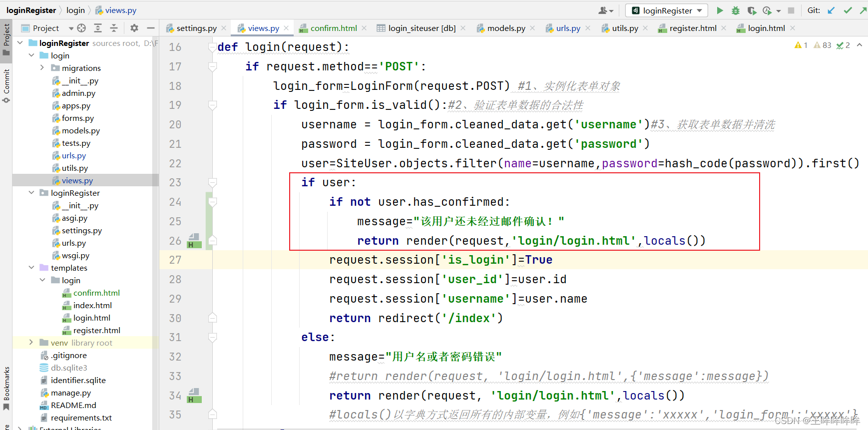Collapse the loginRegister root folder

20,43
